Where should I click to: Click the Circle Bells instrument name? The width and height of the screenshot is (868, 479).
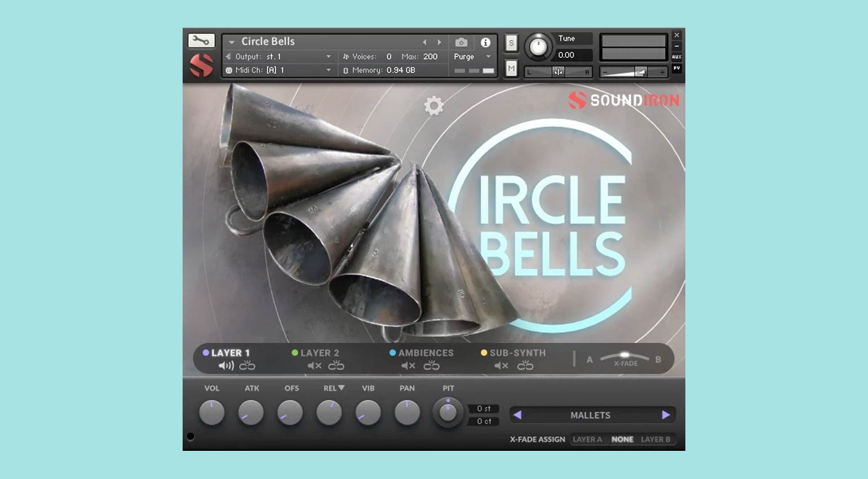(268, 41)
